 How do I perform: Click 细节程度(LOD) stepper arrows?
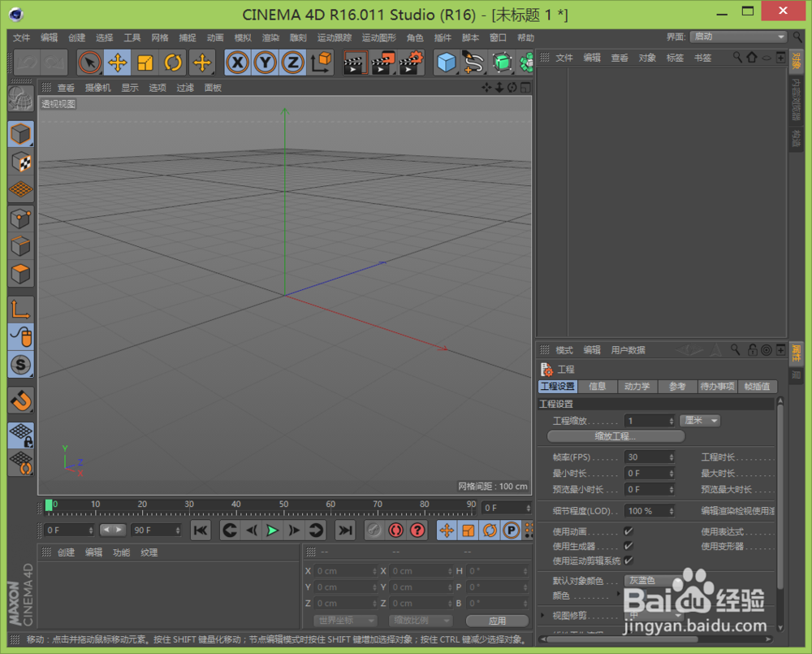(672, 511)
